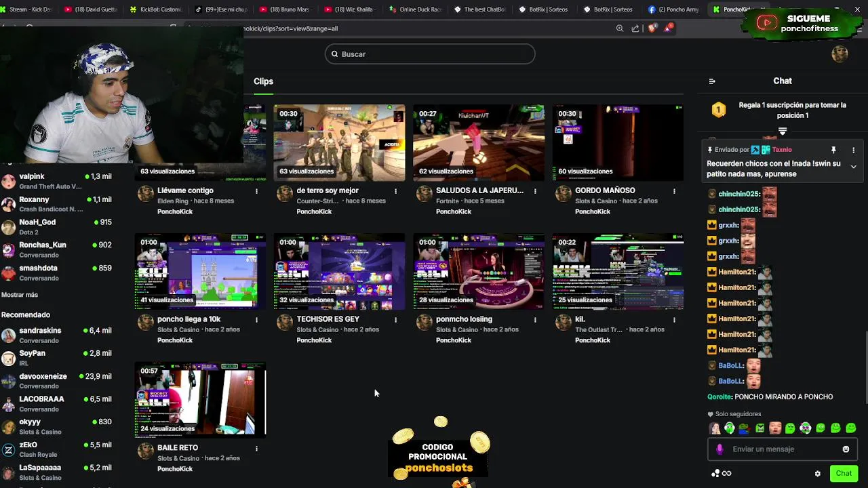Open Ronchas_Kun channel in sidebar
The height and width of the screenshot is (488, 868).
tap(56, 249)
